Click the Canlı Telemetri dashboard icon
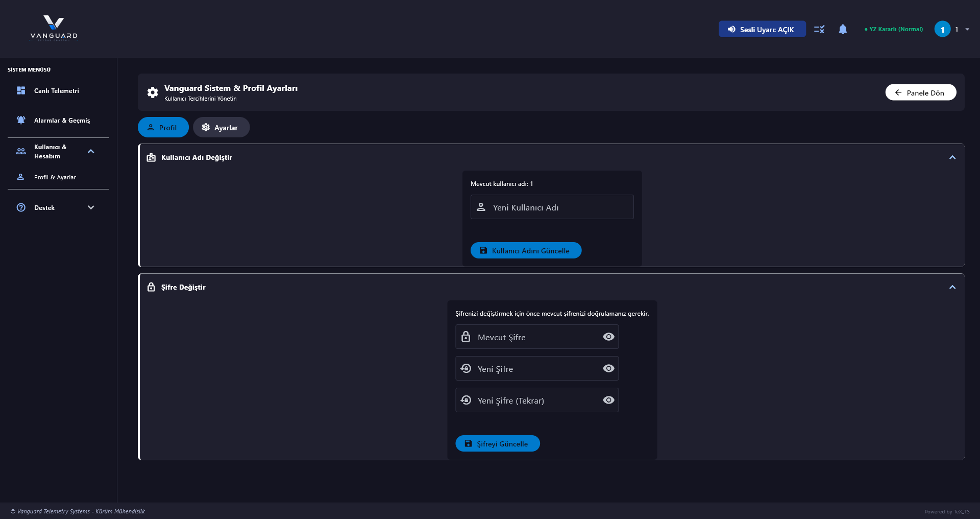This screenshot has width=980, height=519. (21, 90)
